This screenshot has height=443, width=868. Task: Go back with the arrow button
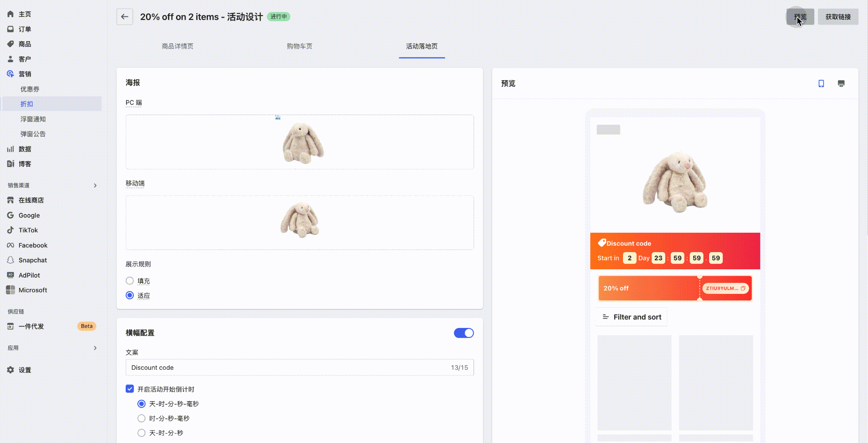tap(124, 17)
